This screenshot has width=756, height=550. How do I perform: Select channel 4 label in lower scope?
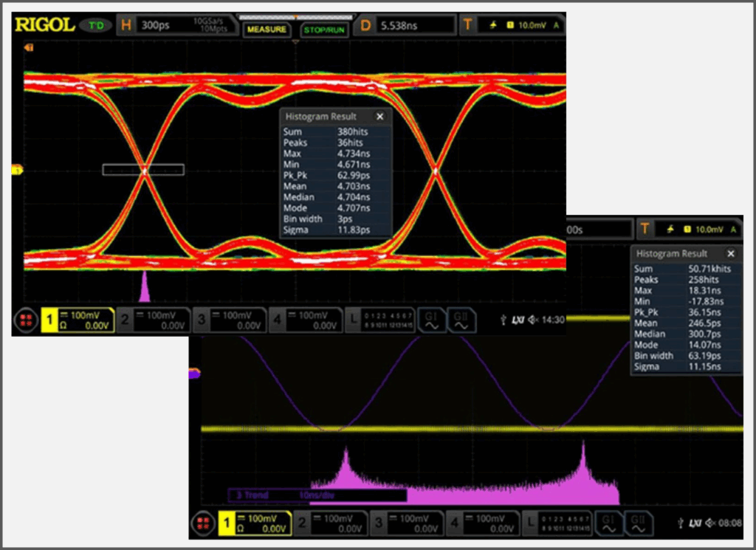click(x=455, y=523)
